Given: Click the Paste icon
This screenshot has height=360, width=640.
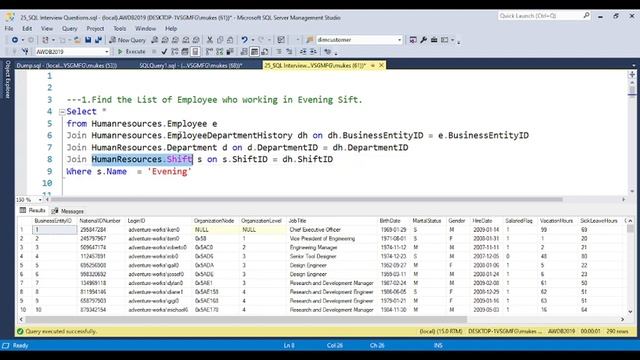Looking at the screenshot, I should click(x=230, y=40).
